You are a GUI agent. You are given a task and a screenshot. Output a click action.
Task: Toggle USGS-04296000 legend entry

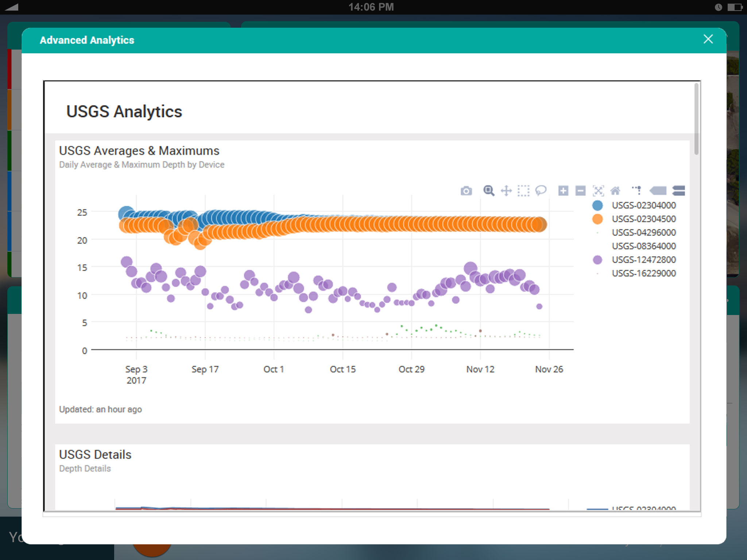(643, 233)
